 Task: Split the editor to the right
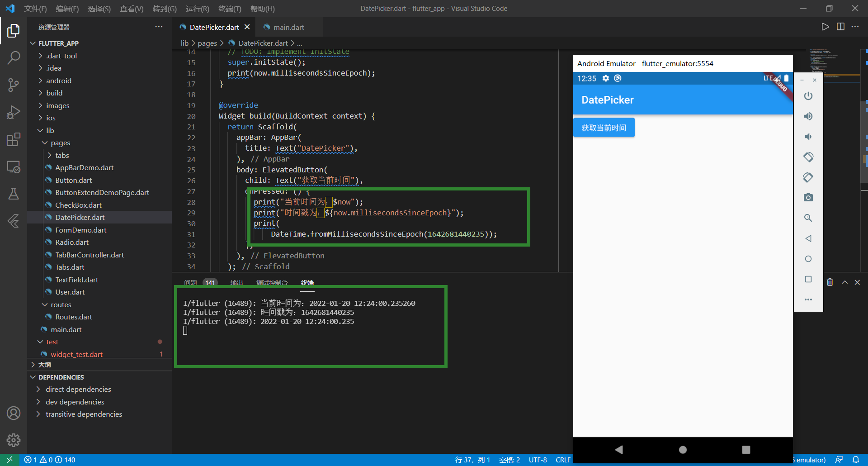[840, 27]
